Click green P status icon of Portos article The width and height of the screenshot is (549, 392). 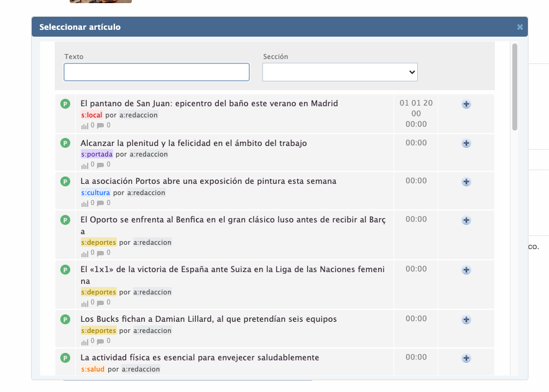(65, 181)
